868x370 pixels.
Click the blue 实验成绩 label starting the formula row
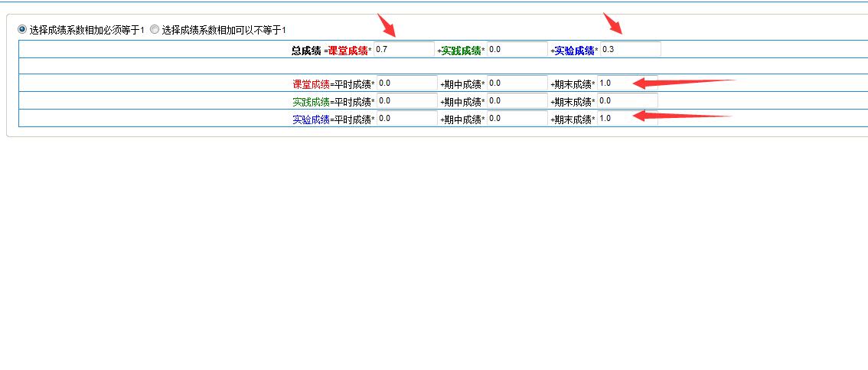click(x=311, y=120)
